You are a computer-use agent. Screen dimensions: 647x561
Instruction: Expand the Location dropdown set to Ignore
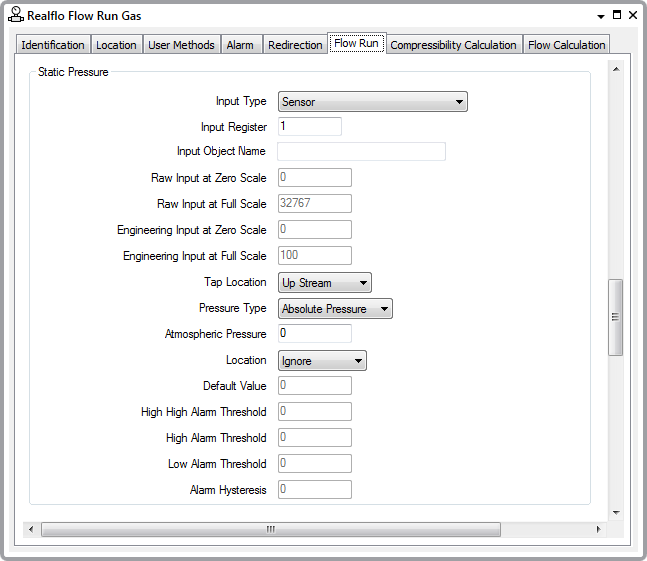click(x=322, y=361)
